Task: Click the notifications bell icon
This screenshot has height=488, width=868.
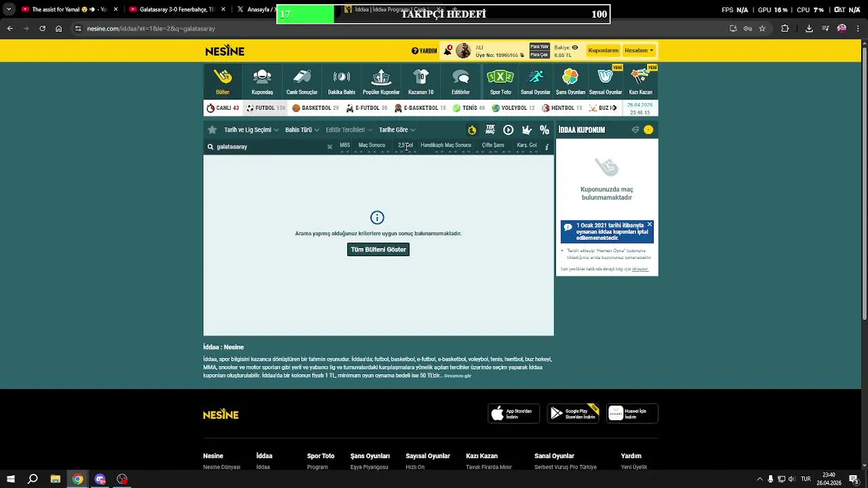Action: coord(448,50)
